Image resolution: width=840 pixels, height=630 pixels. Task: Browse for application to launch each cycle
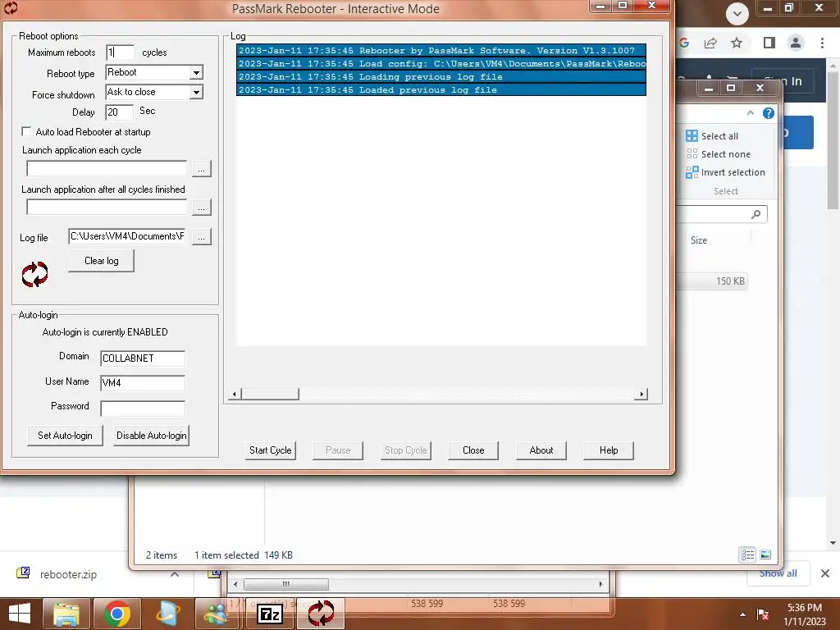point(202,169)
